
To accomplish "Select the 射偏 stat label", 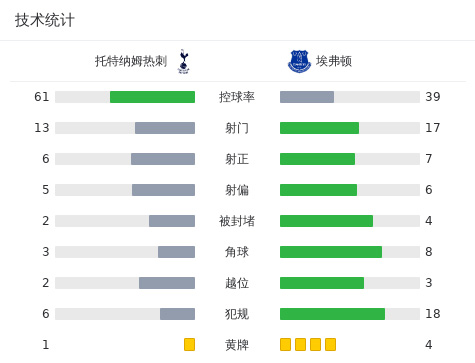I will tap(237, 190).
